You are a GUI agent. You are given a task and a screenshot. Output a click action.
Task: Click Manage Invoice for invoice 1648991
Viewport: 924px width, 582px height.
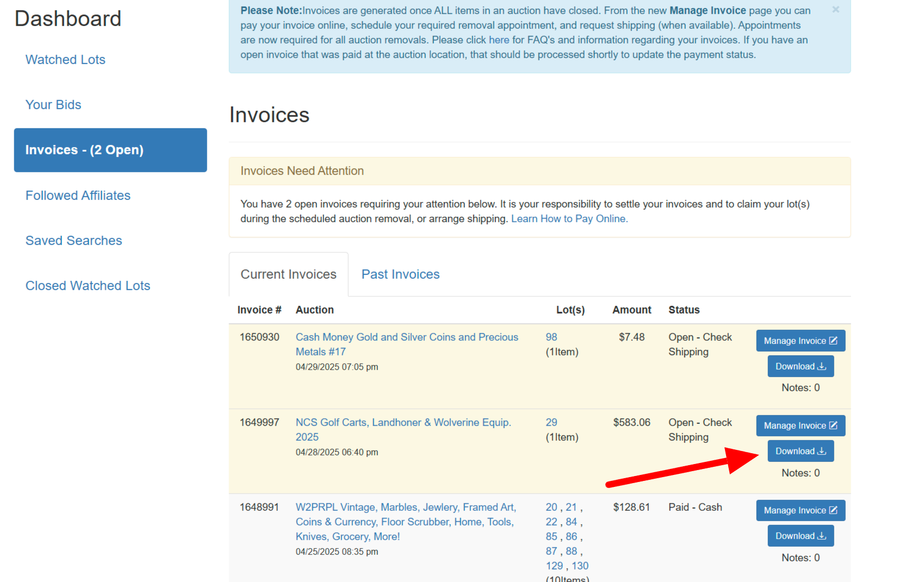point(800,510)
